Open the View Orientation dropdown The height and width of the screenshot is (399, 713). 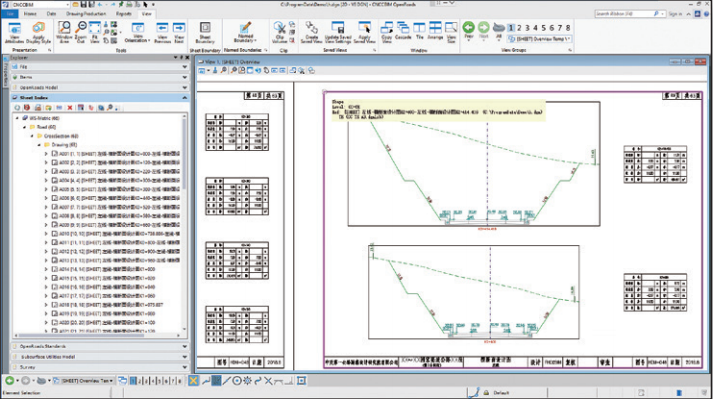point(137,33)
